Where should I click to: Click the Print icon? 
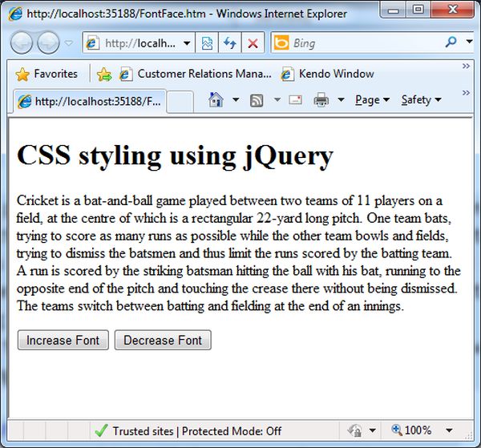click(321, 100)
